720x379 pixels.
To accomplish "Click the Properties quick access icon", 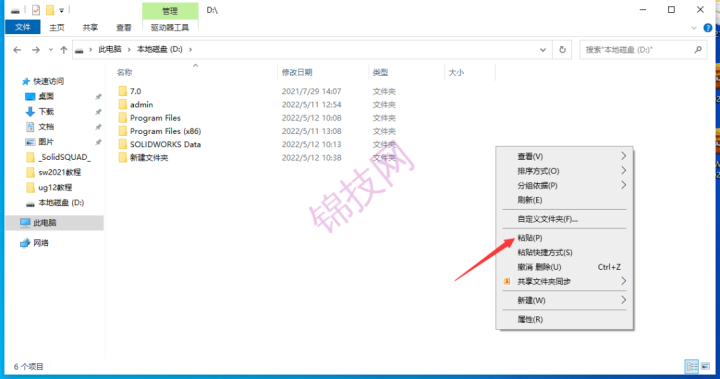I will [x=36, y=10].
